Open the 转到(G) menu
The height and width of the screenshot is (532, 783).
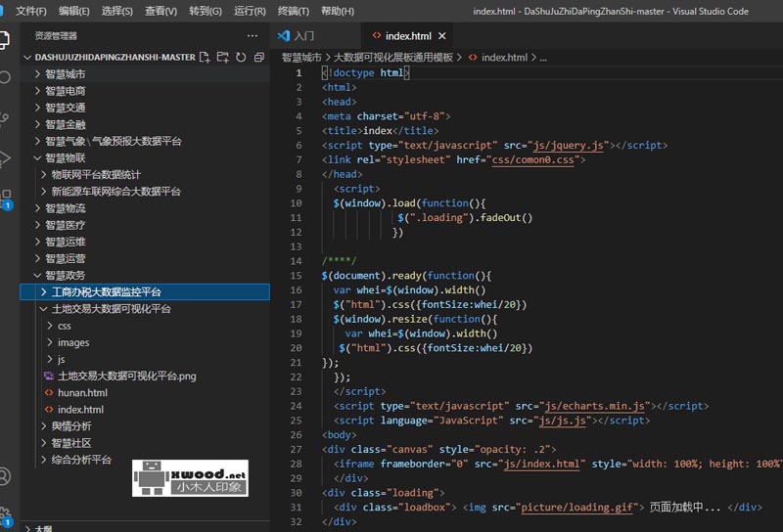(206, 11)
